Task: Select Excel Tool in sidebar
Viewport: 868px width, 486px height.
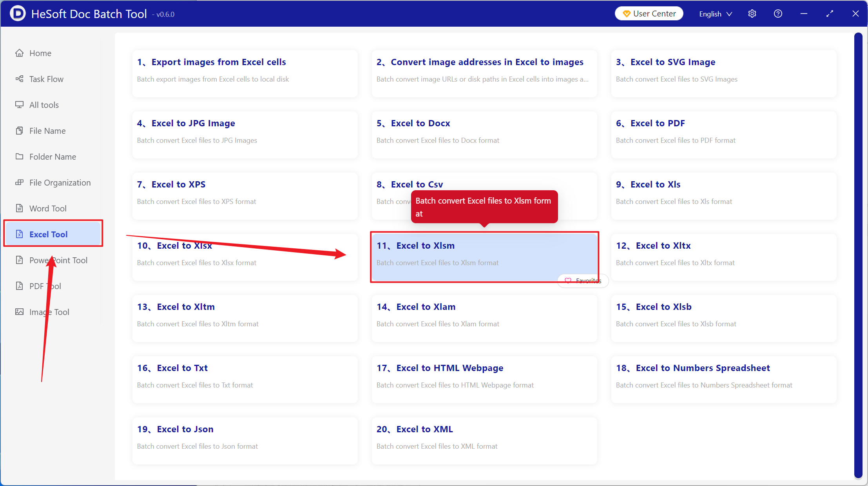Action: tap(53, 234)
